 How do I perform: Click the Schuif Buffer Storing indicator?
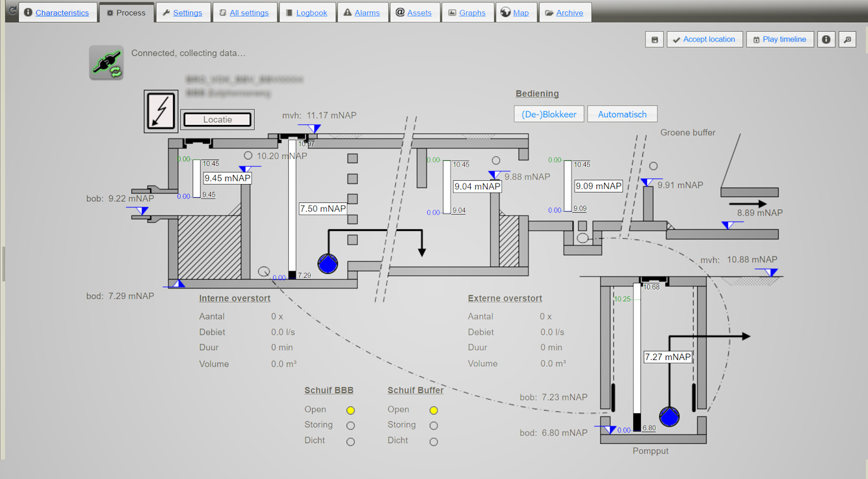tap(434, 426)
